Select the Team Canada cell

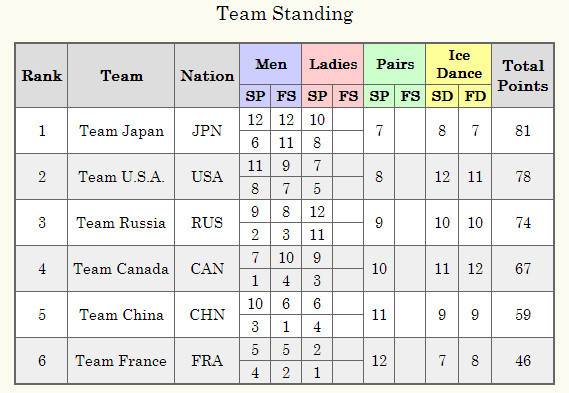121,269
